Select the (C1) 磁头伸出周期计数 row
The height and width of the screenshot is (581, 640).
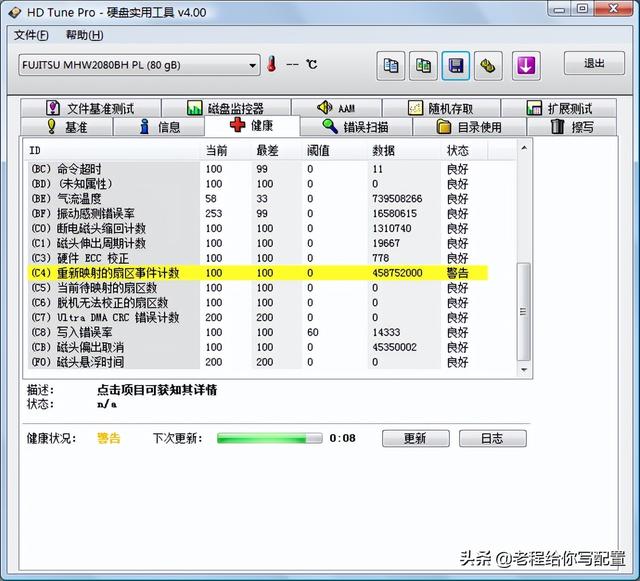click(258, 243)
